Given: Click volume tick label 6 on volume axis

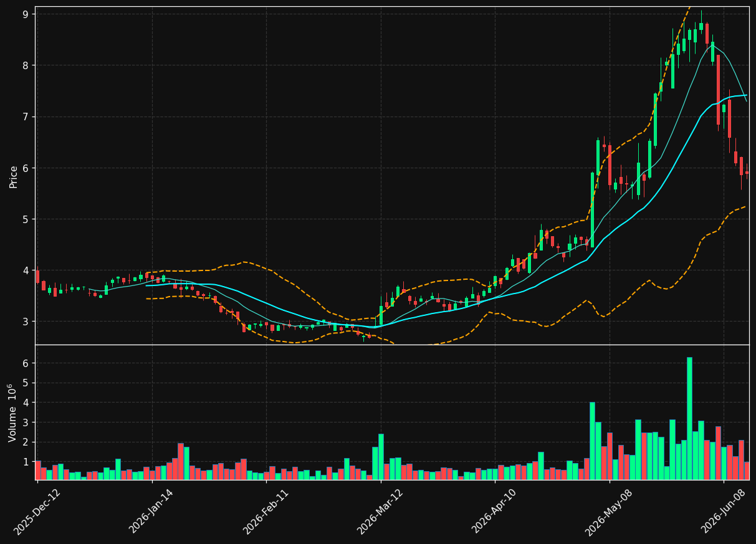Looking at the screenshot, I should click(x=26, y=363).
